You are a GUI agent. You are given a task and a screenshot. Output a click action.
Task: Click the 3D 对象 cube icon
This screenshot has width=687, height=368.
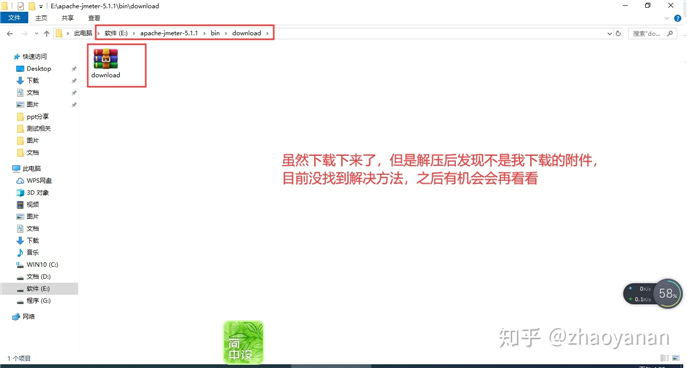(20, 192)
